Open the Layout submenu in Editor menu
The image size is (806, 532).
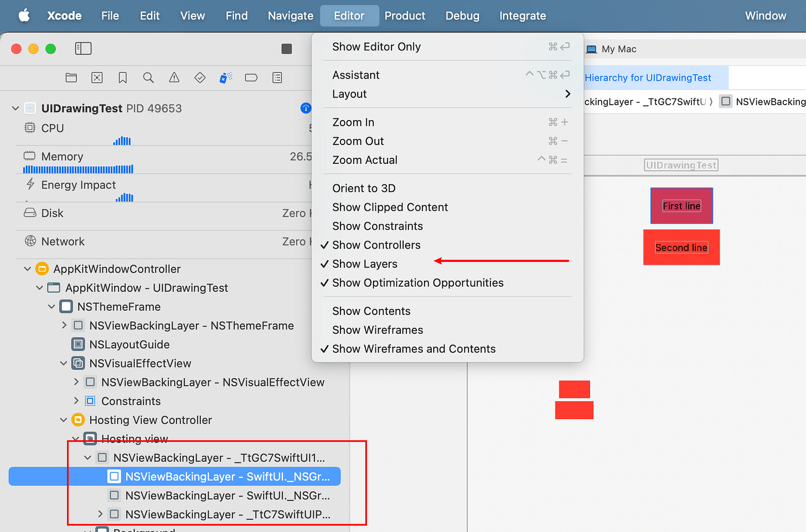tap(447, 94)
